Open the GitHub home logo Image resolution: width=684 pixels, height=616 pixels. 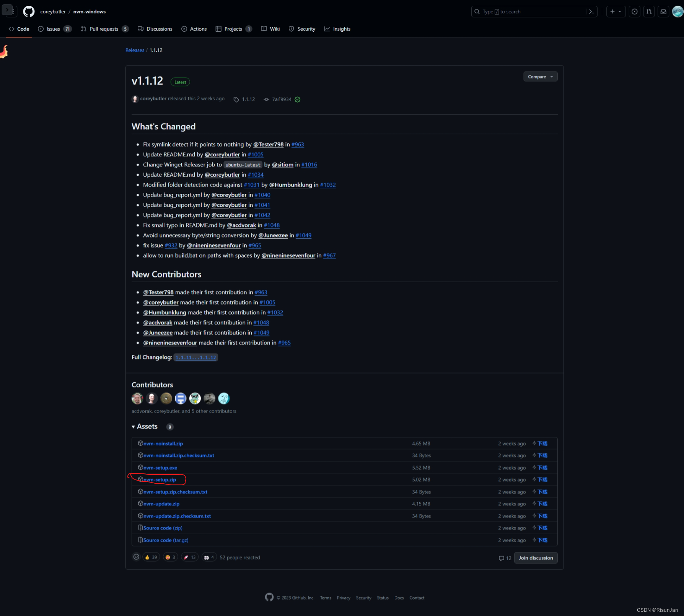[29, 12]
